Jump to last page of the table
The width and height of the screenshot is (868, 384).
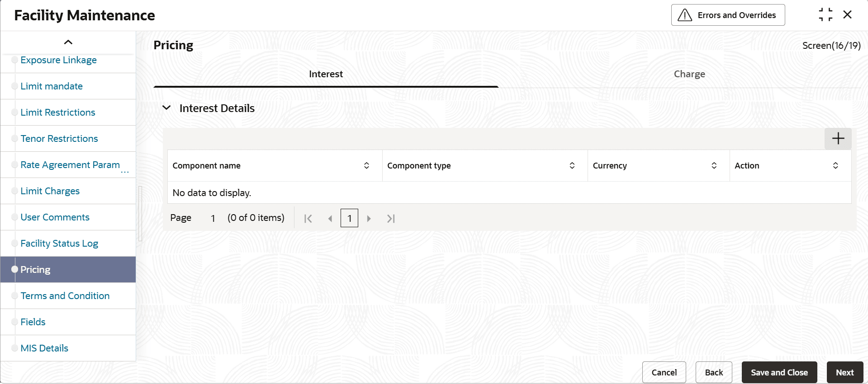pos(391,219)
